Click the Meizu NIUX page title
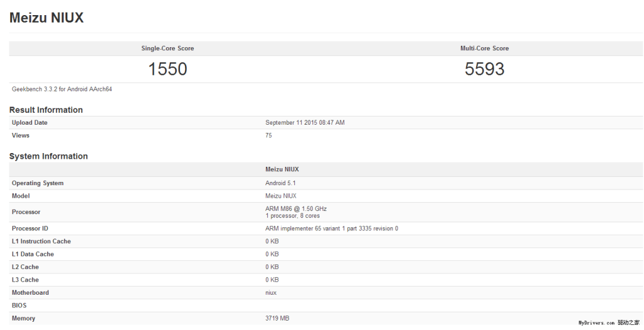 point(47,18)
